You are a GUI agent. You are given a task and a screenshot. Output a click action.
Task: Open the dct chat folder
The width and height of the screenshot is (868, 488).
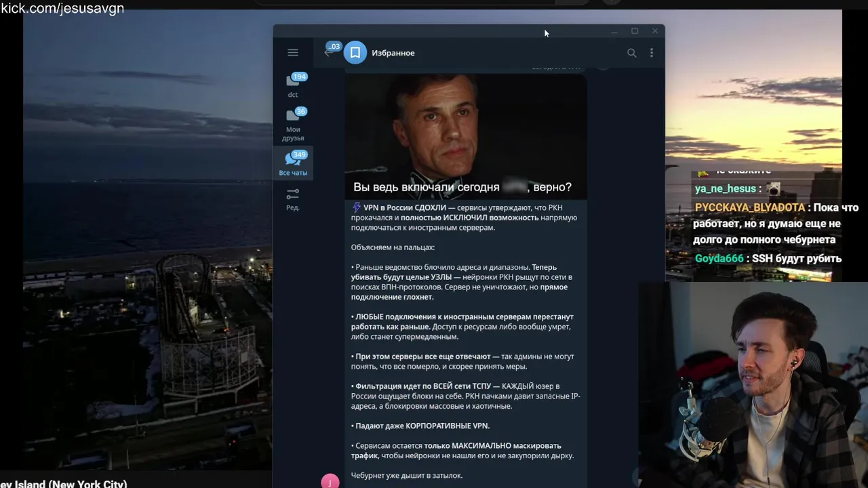pos(293,85)
